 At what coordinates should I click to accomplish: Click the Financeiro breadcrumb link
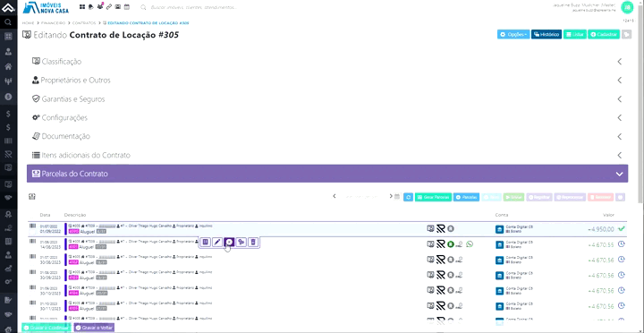pos(54,23)
